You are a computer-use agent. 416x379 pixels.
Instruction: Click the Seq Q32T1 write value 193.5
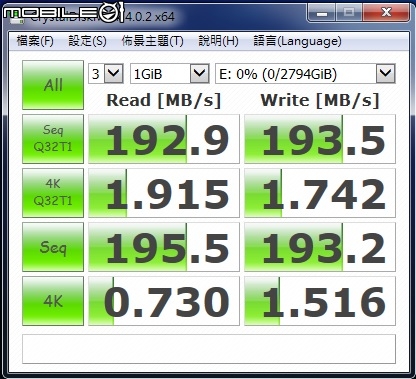tap(320, 139)
